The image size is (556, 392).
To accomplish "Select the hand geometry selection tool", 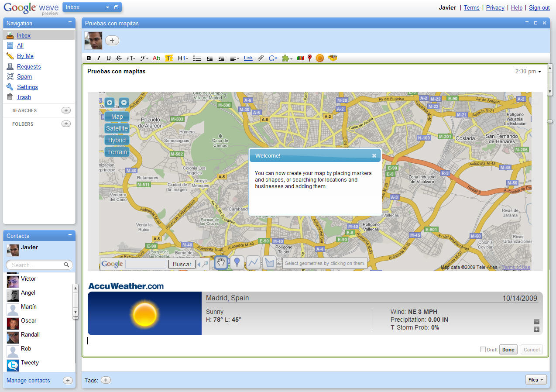I will 221,262.
